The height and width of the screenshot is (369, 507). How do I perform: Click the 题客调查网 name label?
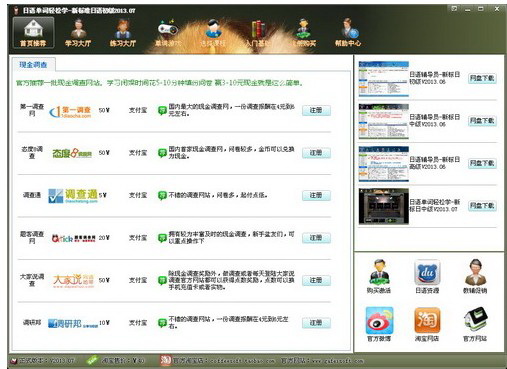coord(32,237)
